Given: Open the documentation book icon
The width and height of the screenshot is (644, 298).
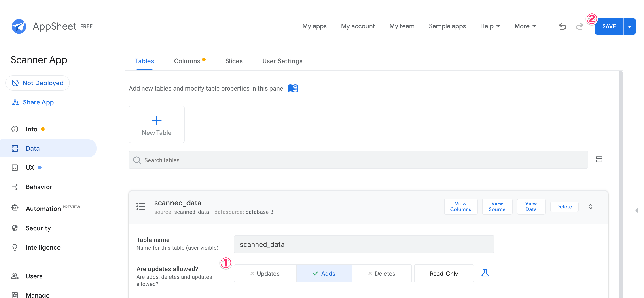Looking at the screenshot, I should [x=292, y=89].
